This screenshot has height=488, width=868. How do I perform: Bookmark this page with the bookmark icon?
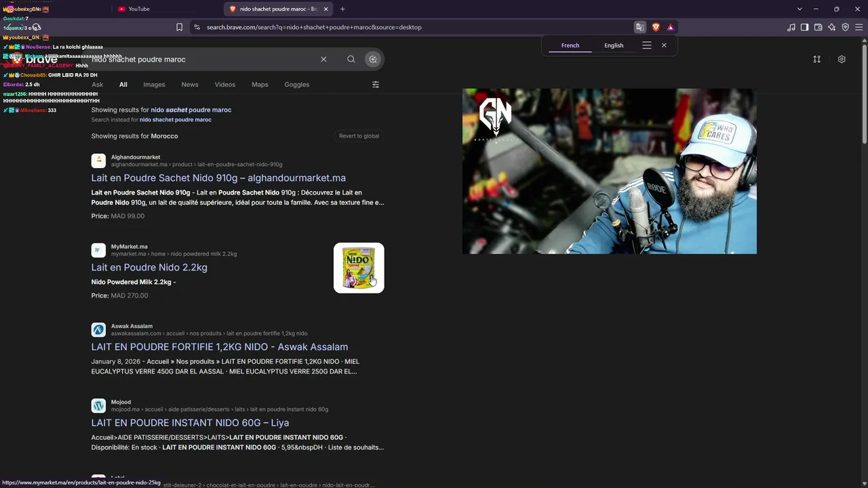179,27
